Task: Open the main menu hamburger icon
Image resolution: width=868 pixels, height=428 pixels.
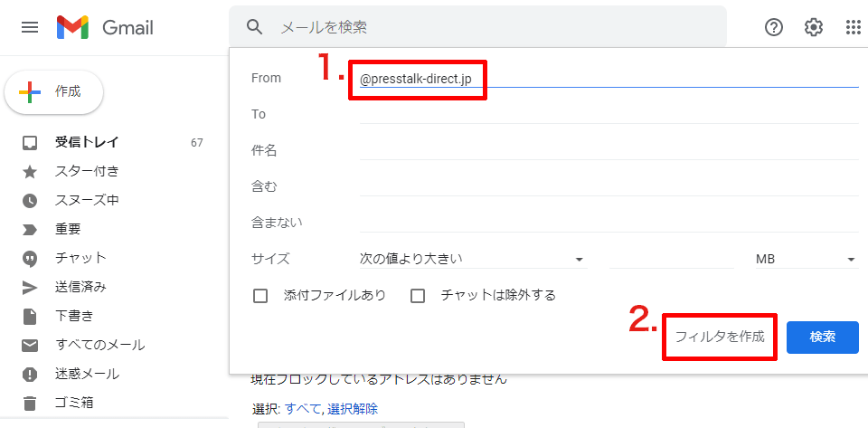Action: [x=30, y=27]
